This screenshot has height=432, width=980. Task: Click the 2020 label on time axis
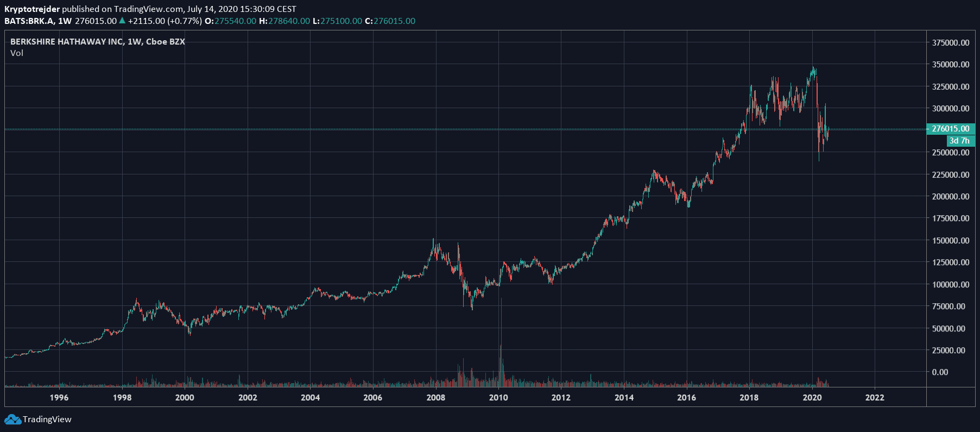point(812,397)
